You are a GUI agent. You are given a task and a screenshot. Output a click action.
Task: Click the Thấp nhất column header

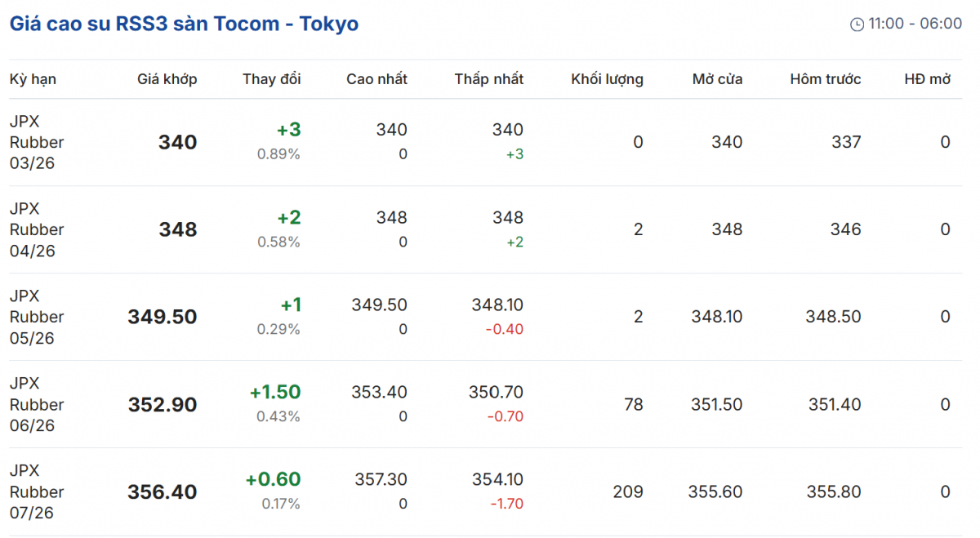[489, 79]
